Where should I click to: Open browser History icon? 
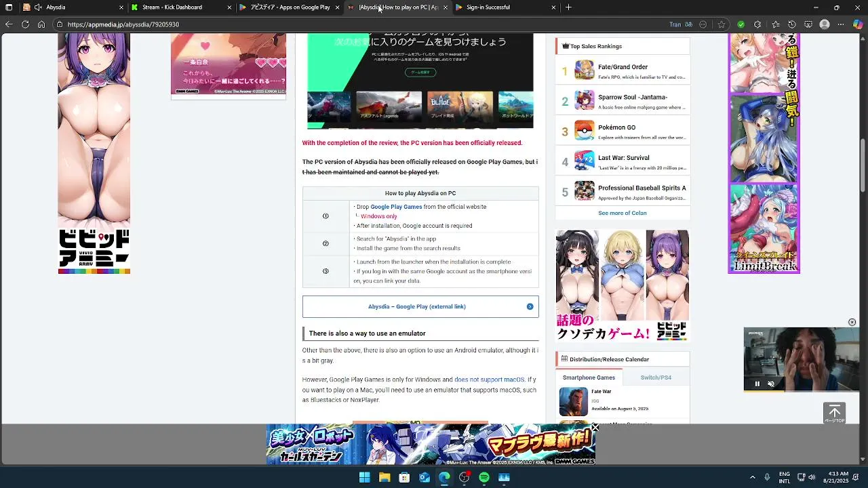[791, 24]
